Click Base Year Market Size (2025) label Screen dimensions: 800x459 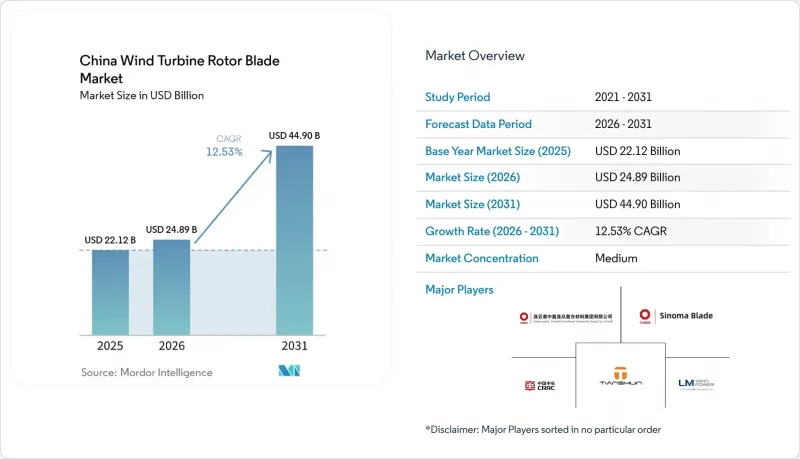498,151
